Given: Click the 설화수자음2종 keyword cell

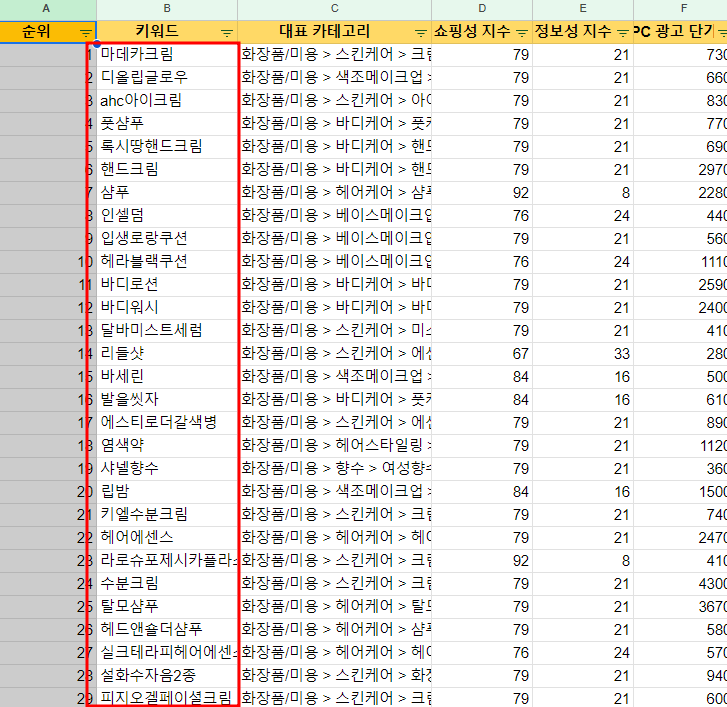Looking at the screenshot, I should 167,675.
